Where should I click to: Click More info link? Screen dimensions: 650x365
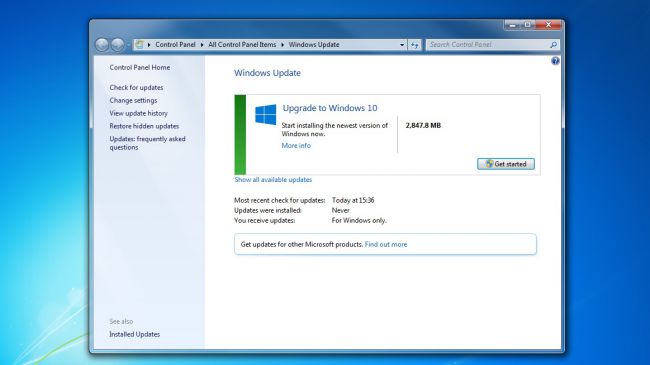click(x=296, y=146)
